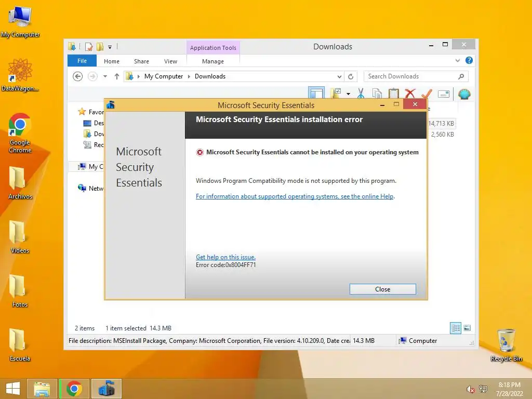Viewport: 532px width, 399px height.
Task: Open the Home ribbon tab
Action: [112, 61]
